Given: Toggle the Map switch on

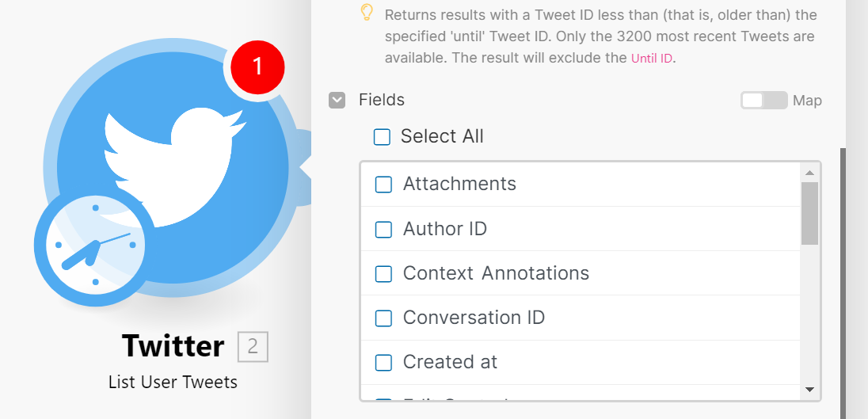Looking at the screenshot, I should [763, 101].
